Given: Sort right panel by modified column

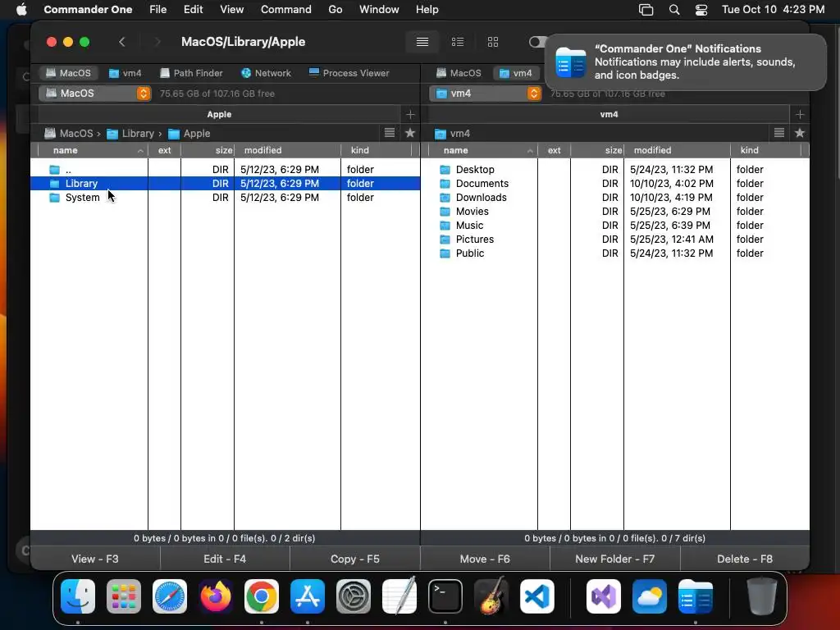Looking at the screenshot, I should click(x=677, y=151).
